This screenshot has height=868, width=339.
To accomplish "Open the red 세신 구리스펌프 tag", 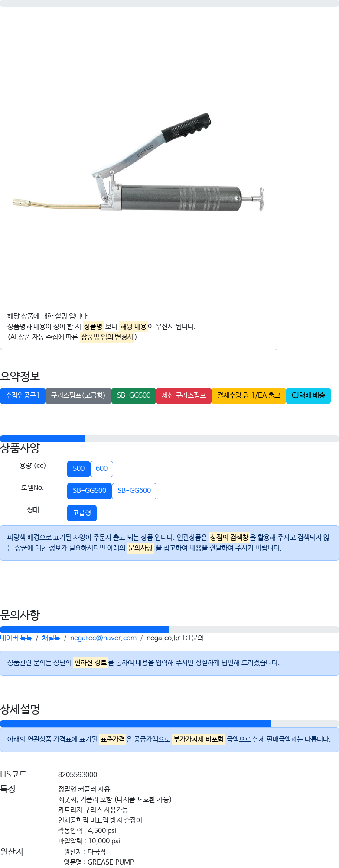I will 184,396.
